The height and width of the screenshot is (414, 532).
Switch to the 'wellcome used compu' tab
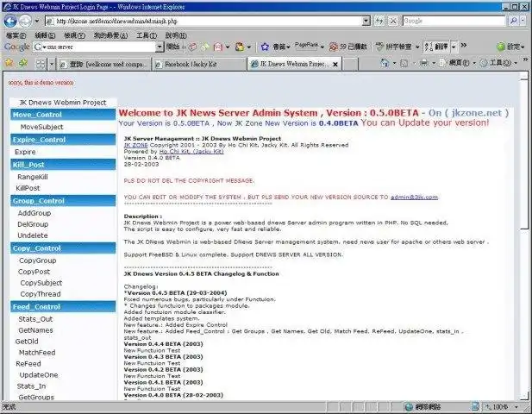(x=103, y=64)
